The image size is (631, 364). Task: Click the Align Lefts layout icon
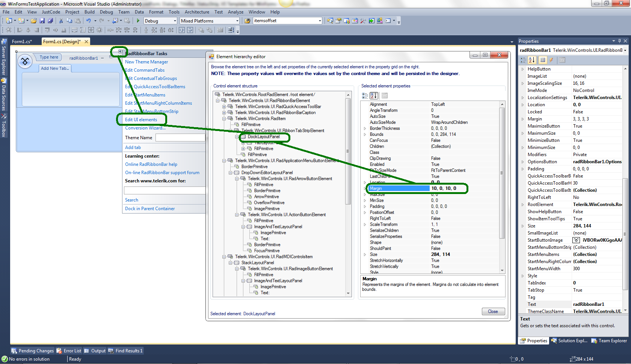(x=20, y=30)
